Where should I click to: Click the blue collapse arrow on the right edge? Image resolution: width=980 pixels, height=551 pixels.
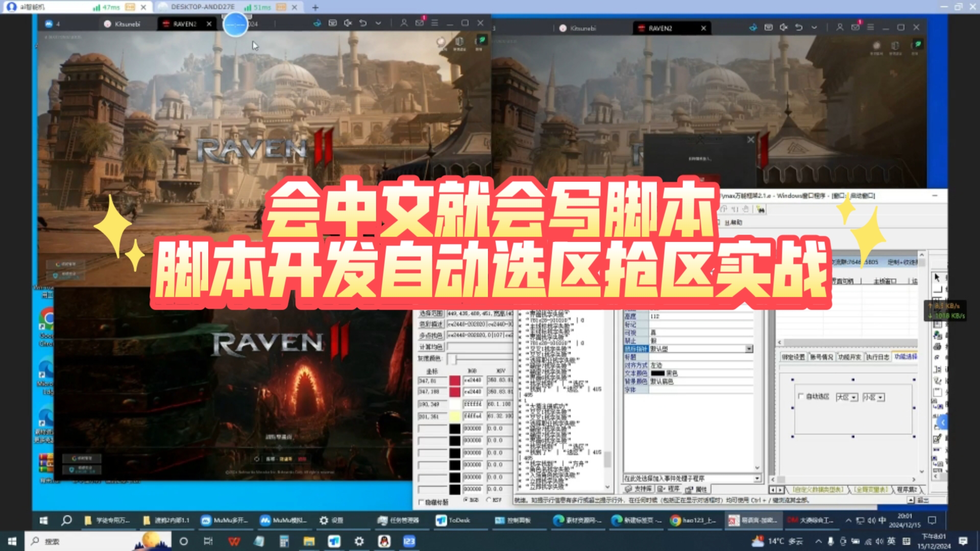coord(943,422)
